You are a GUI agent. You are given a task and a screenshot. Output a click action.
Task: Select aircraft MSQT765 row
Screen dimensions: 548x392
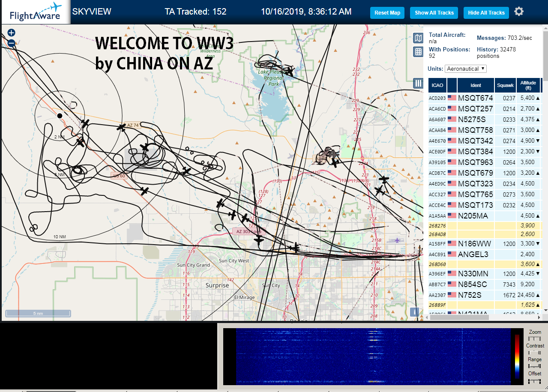(485, 195)
